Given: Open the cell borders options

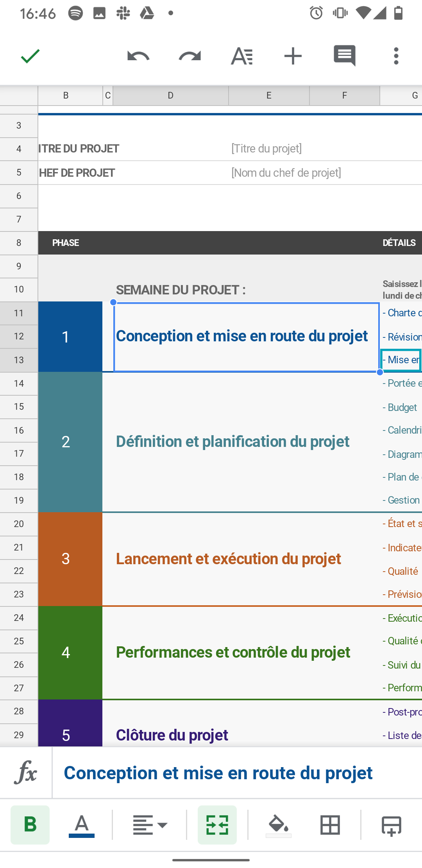Looking at the screenshot, I should click(330, 825).
